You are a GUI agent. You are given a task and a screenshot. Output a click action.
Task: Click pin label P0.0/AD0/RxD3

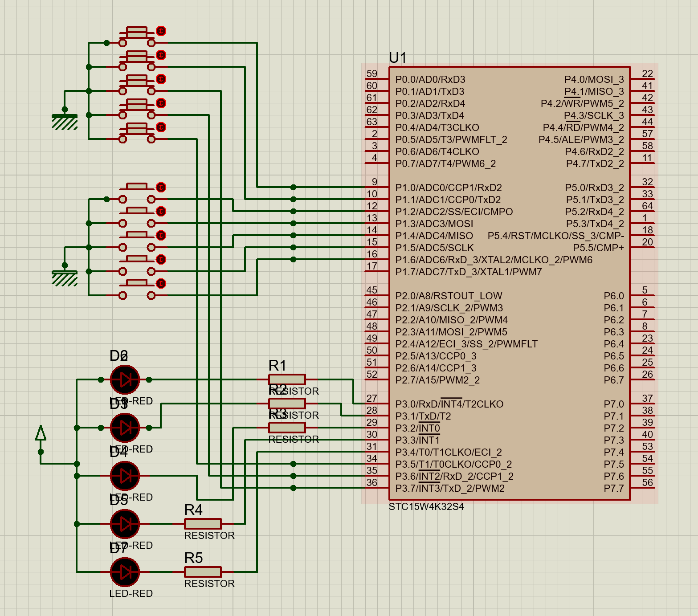point(430,79)
